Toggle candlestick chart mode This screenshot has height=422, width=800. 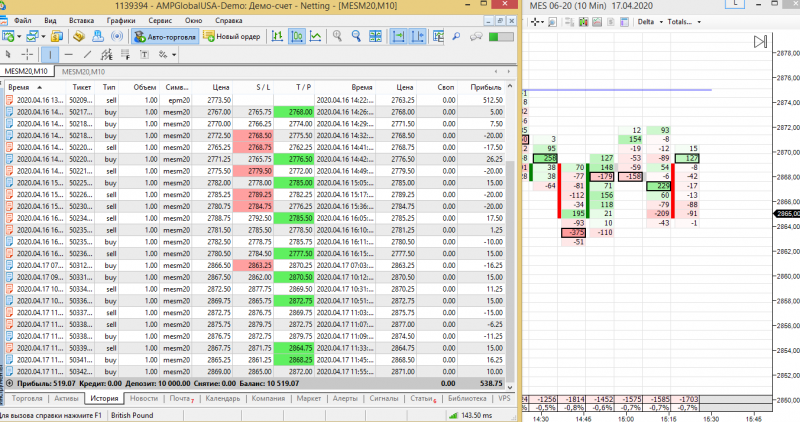296,37
